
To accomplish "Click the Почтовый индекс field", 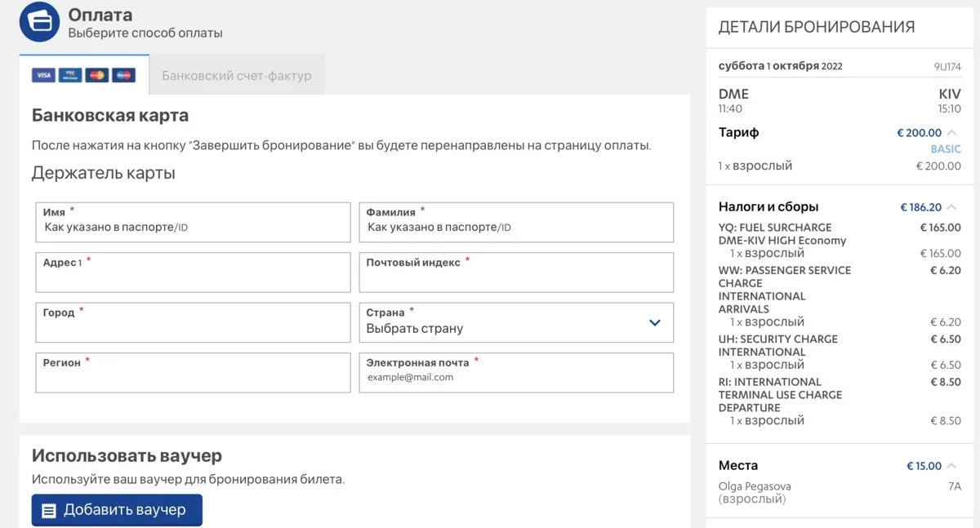I will click(x=516, y=279).
